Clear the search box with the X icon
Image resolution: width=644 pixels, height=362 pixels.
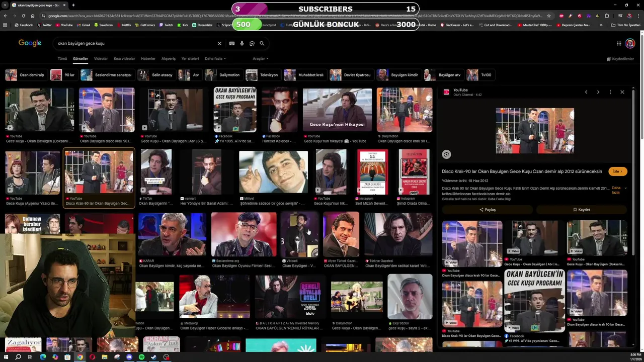click(219, 44)
